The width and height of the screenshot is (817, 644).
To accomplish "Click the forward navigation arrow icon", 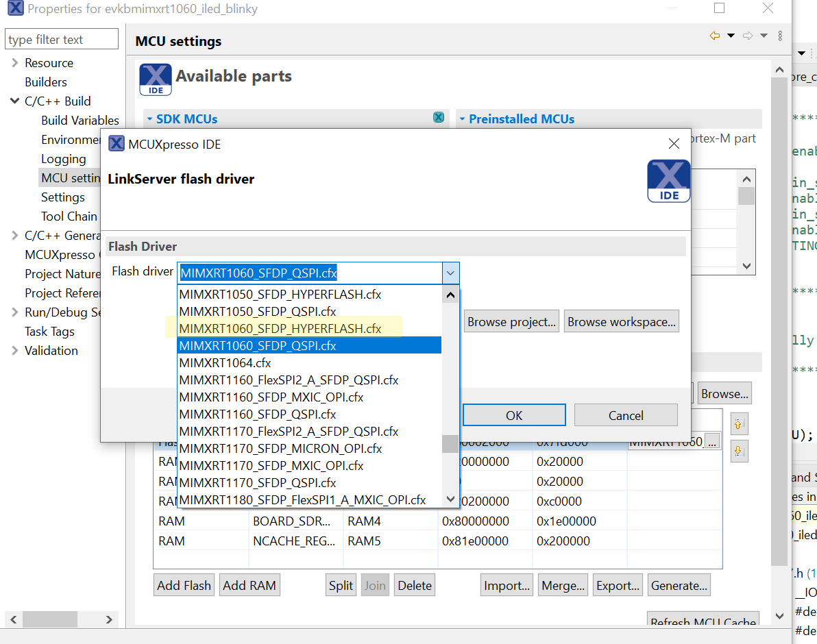I will (748, 36).
